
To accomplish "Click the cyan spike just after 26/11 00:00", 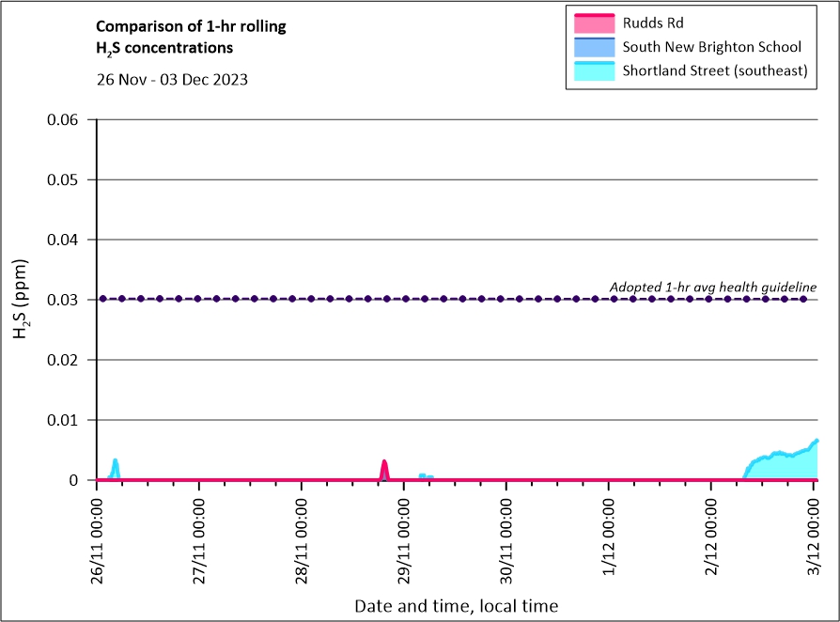I will click(115, 467).
